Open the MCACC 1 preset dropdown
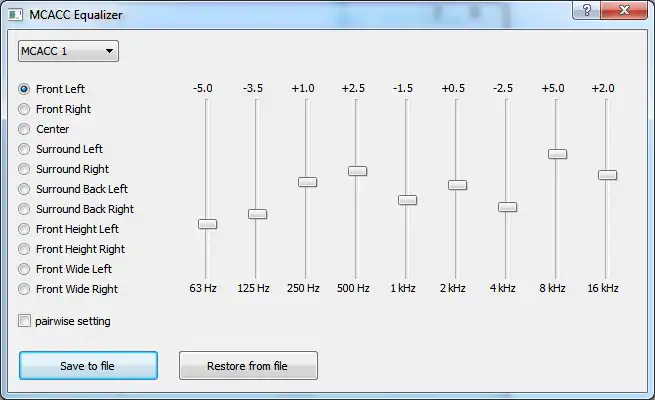Screen dimensions: 655x400 coord(69,51)
